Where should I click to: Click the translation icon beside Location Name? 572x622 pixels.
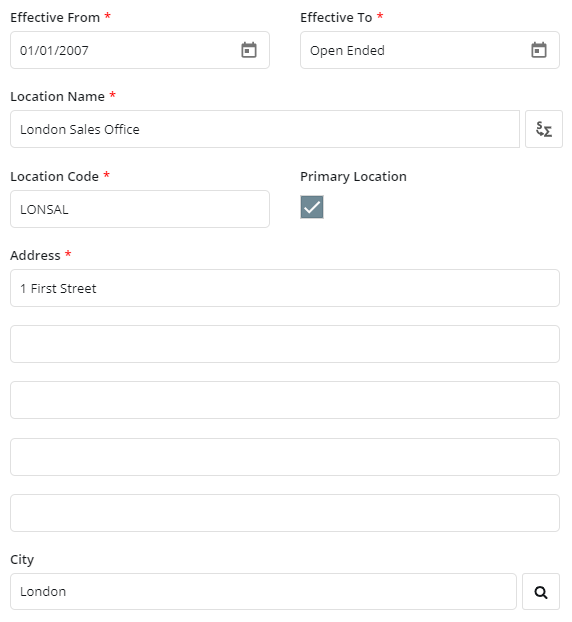click(544, 129)
